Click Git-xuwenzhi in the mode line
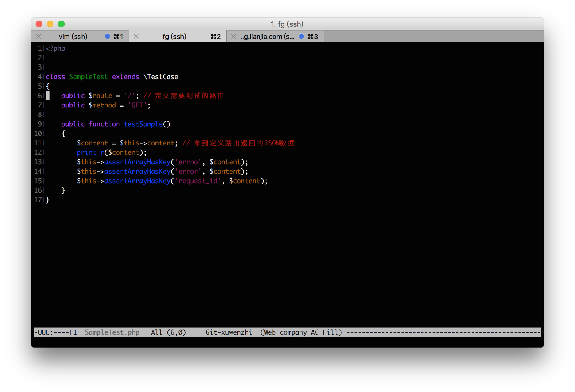 pyautogui.click(x=229, y=332)
